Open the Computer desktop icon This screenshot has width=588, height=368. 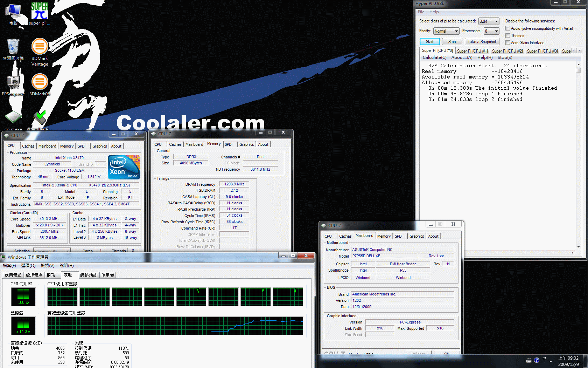[13, 14]
